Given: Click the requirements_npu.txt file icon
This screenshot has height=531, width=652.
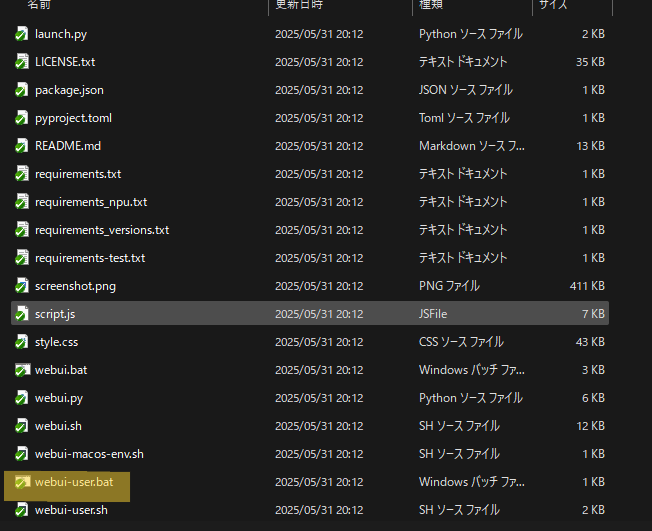Looking at the screenshot, I should tap(22, 202).
